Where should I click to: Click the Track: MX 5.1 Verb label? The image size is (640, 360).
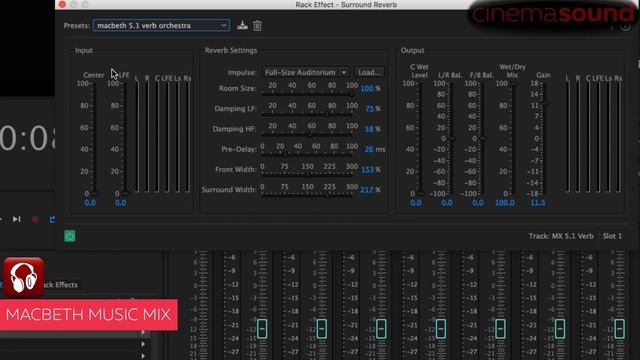tap(561, 236)
